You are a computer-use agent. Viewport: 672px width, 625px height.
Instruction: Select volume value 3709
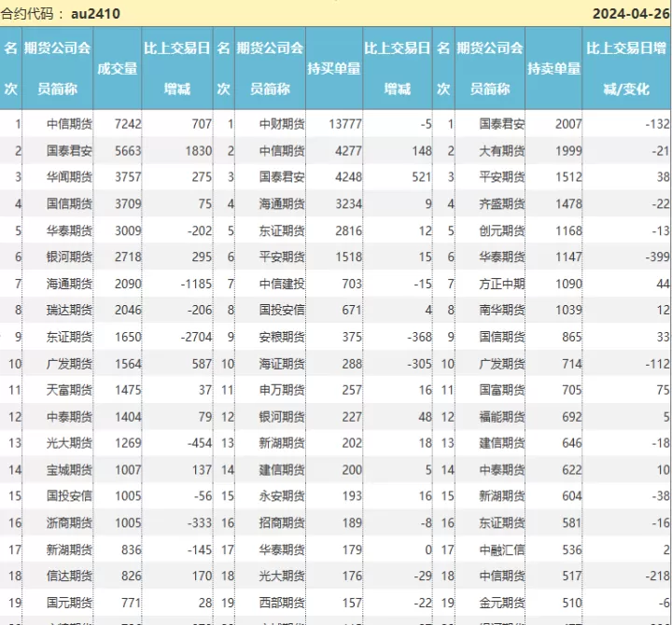[128, 203]
